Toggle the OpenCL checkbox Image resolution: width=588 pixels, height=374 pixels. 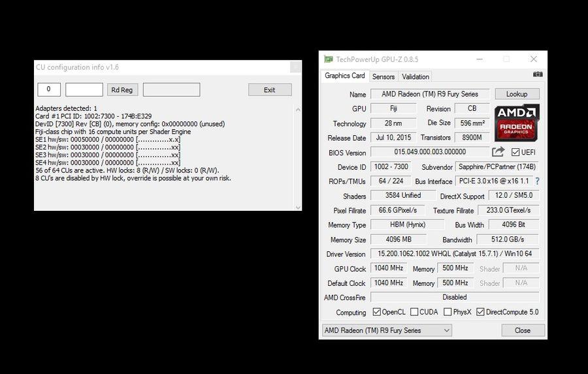click(x=376, y=312)
